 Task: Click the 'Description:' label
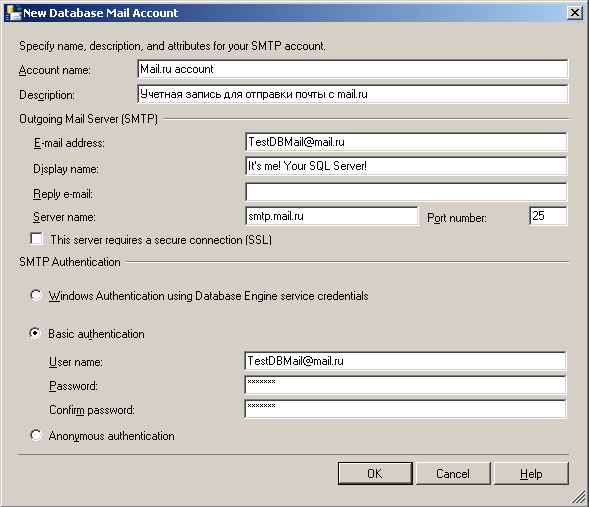click(47, 95)
